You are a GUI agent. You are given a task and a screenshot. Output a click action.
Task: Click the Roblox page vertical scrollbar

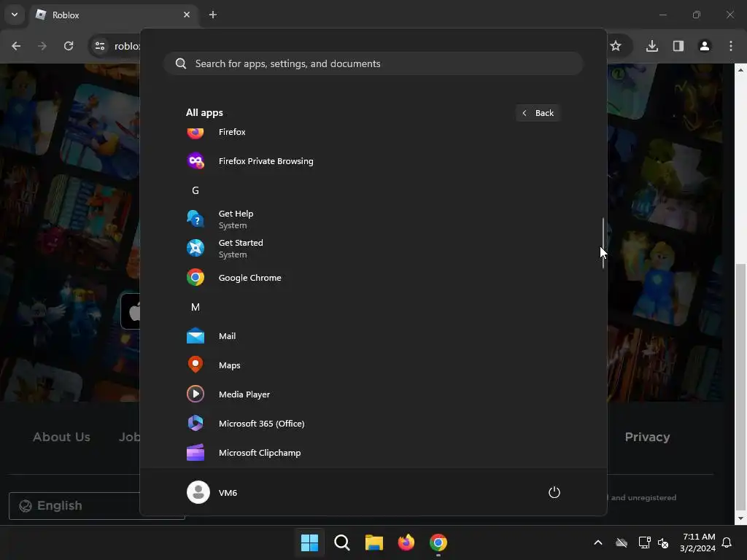740,386
